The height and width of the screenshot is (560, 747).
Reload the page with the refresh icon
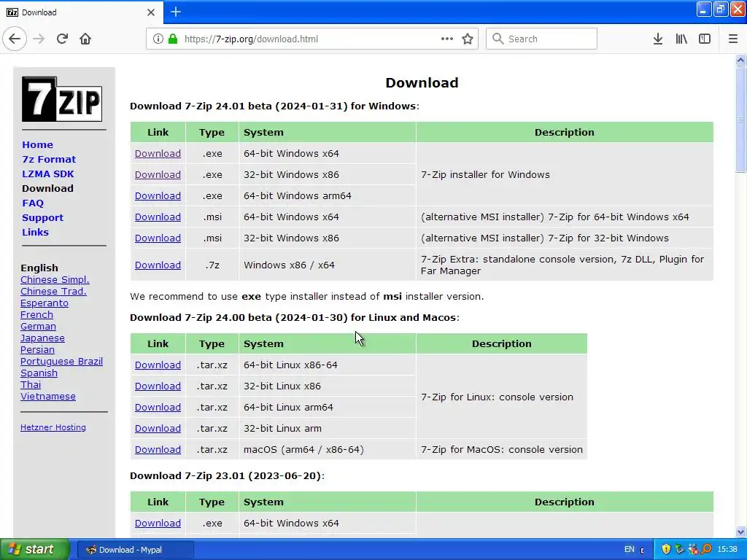(62, 39)
